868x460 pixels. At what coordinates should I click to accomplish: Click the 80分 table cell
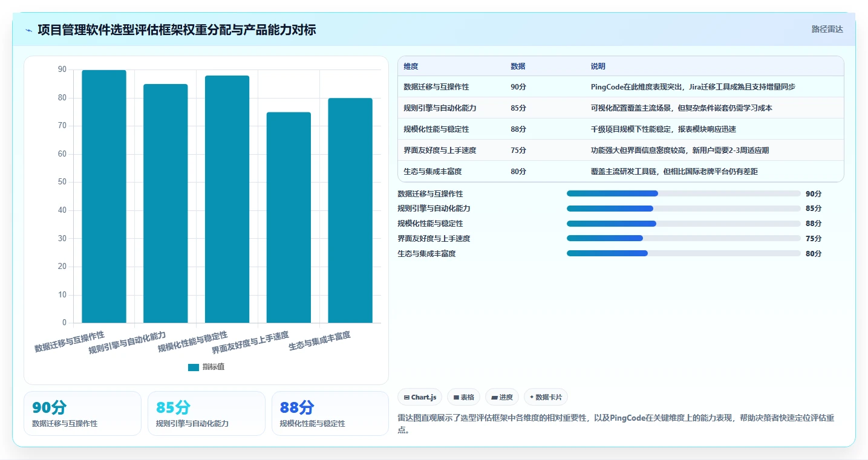point(518,172)
